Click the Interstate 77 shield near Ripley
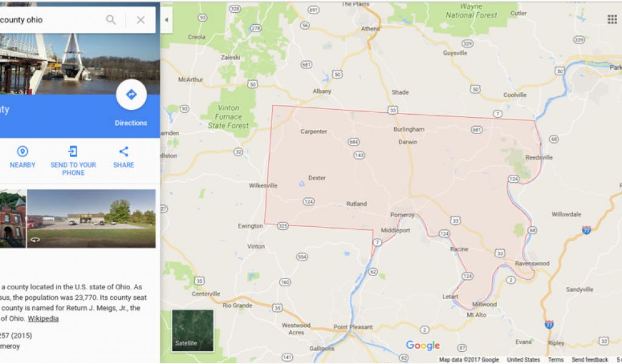622x364 pixels. pyautogui.click(x=549, y=325)
